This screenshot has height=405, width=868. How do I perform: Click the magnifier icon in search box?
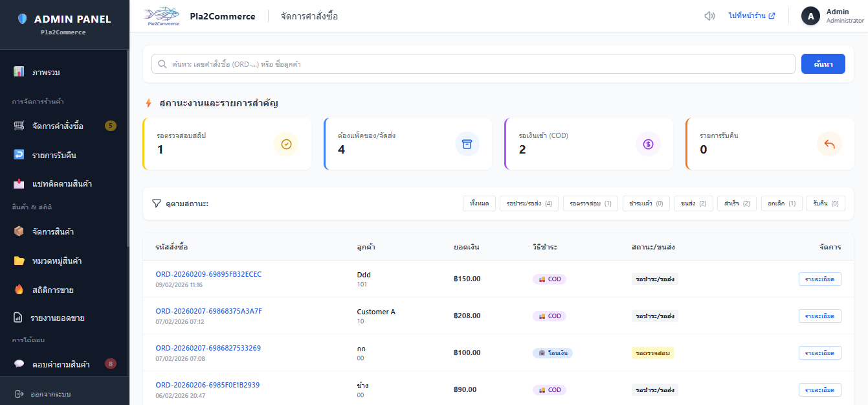click(x=162, y=64)
